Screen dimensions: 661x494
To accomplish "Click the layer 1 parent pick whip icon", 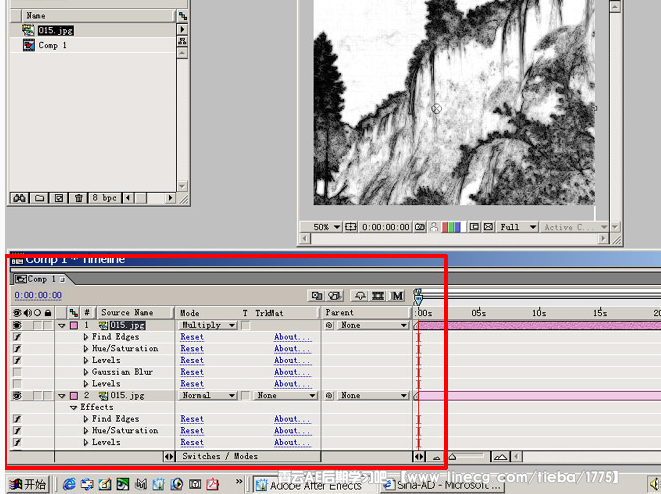I will point(330,325).
